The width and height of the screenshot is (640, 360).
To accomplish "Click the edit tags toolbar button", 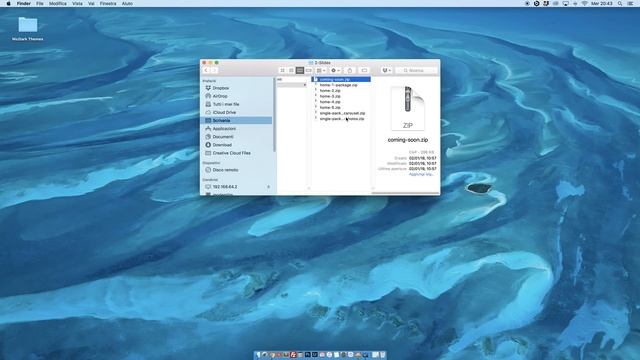I will pos(364,71).
